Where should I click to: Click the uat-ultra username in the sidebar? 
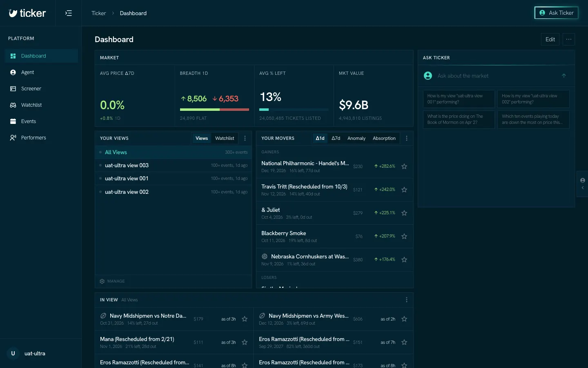[35, 353]
